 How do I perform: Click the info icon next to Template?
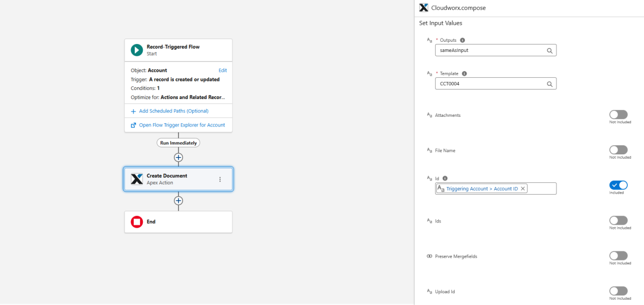coord(464,74)
